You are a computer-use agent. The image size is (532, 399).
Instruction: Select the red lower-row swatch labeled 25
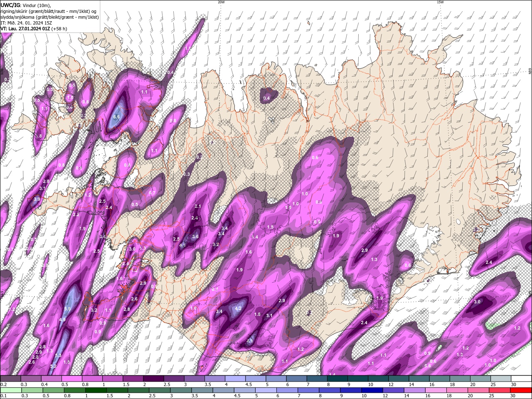point(499,390)
